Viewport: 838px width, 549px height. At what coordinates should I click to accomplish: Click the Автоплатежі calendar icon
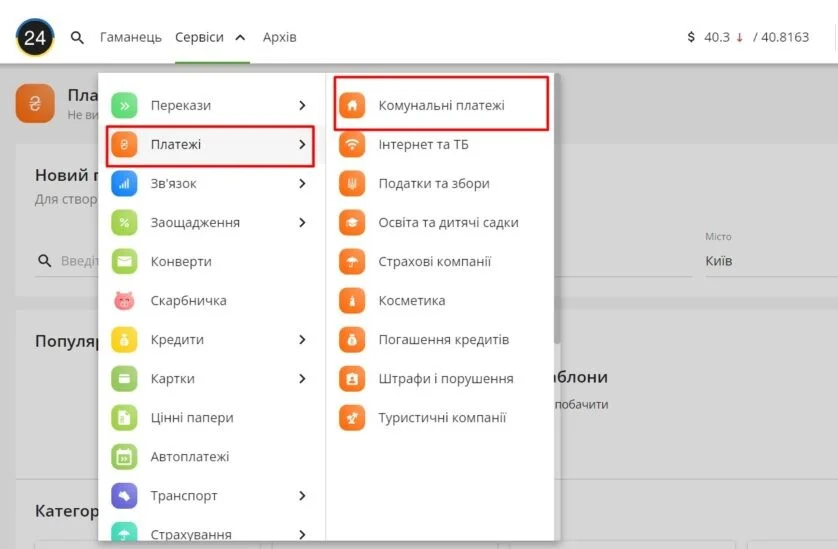coord(124,457)
